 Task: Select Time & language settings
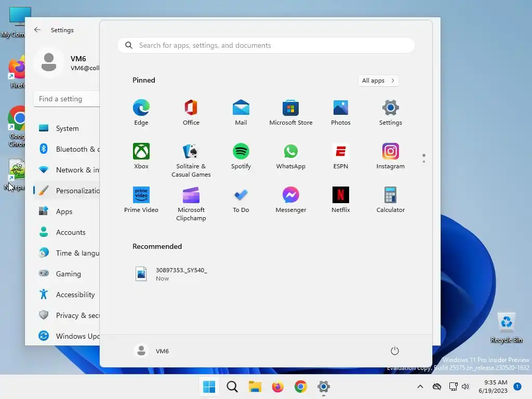click(x=67, y=253)
